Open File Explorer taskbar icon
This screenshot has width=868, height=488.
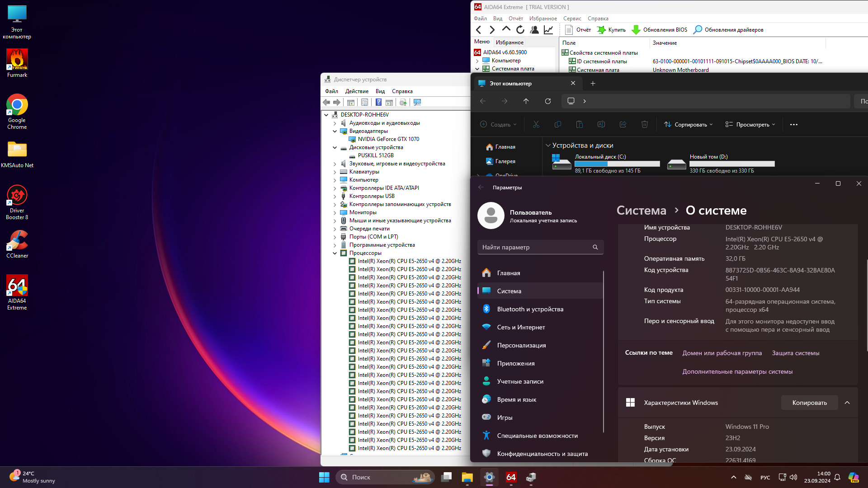click(467, 477)
